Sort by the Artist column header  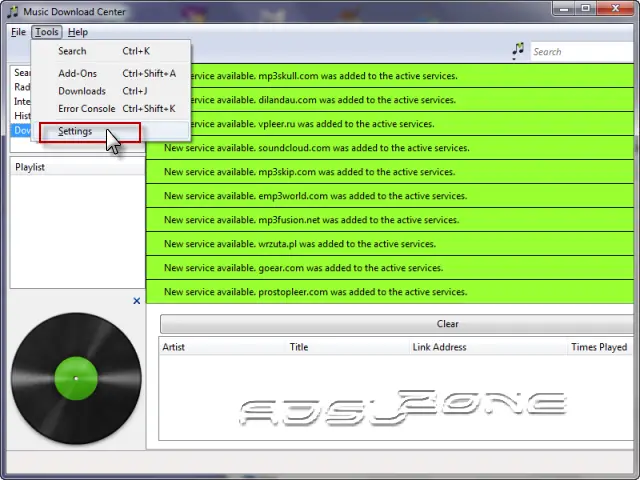[x=222, y=347]
